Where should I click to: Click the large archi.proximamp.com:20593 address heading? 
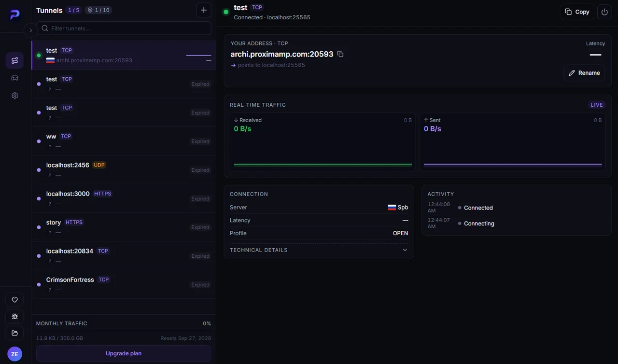click(x=282, y=54)
